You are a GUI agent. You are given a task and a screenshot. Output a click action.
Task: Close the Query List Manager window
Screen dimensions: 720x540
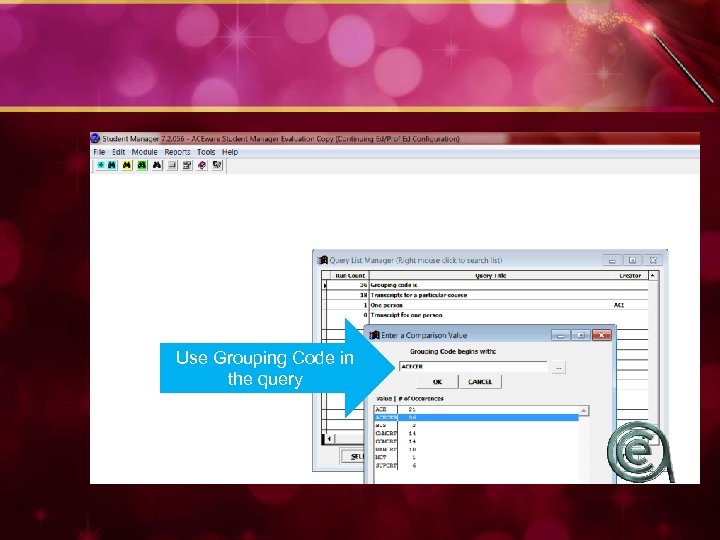(653, 260)
